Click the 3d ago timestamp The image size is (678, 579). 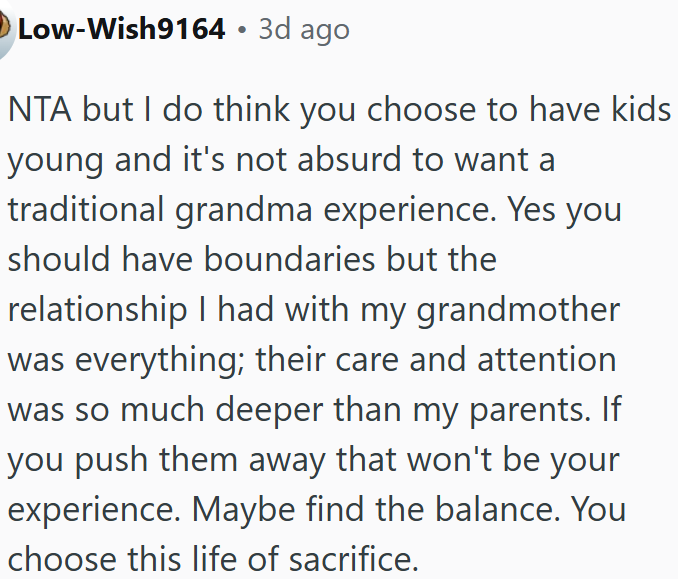click(304, 30)
